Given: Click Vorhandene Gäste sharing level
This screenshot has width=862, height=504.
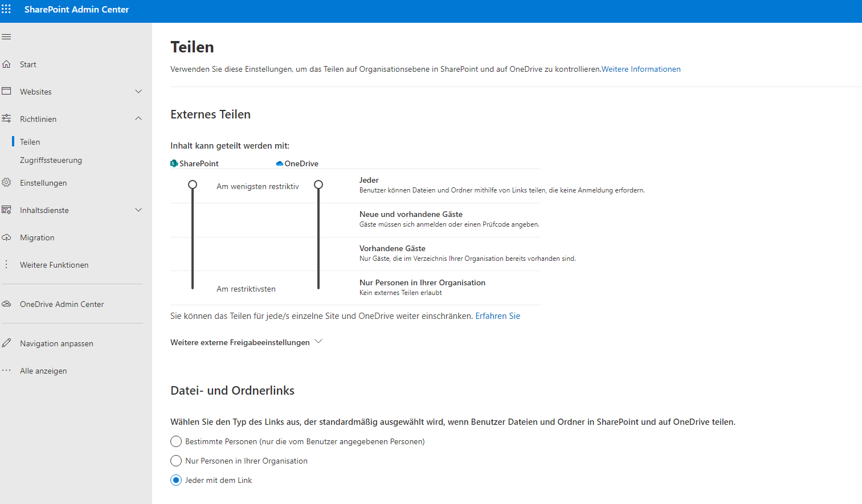Looking at the screenshot, I should [x=393, y=248].
